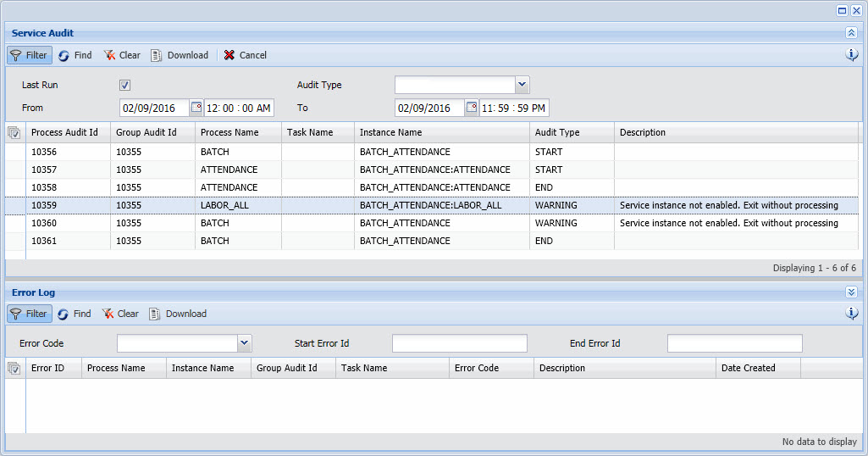Sort by the Process Audit Id column header
This screenshot has height=456, width=868.
click(x=64, y=133)
